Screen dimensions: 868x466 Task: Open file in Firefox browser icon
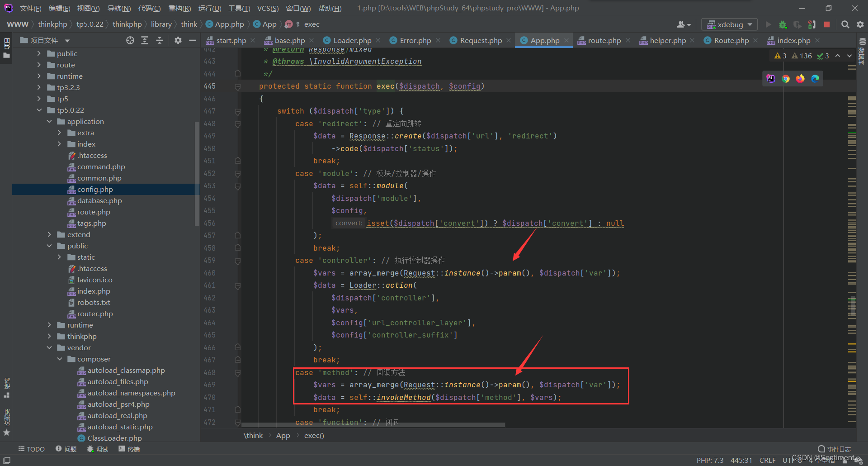[x=800, y=79]
